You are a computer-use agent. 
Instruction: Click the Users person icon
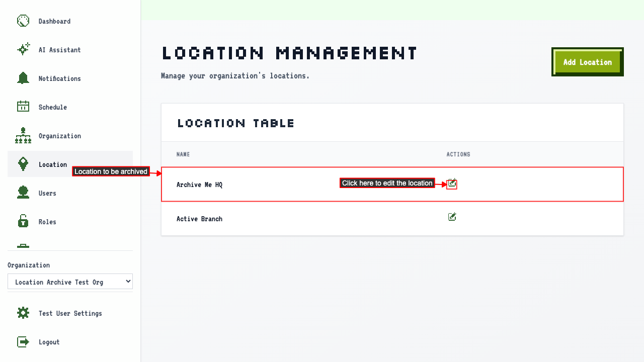[x=23, y=193]
